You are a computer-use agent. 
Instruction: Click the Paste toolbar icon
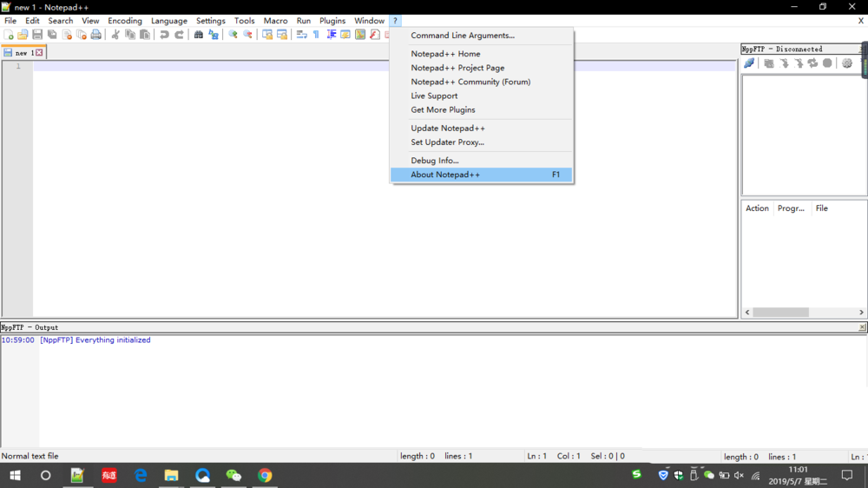click(x=144, y=35)
